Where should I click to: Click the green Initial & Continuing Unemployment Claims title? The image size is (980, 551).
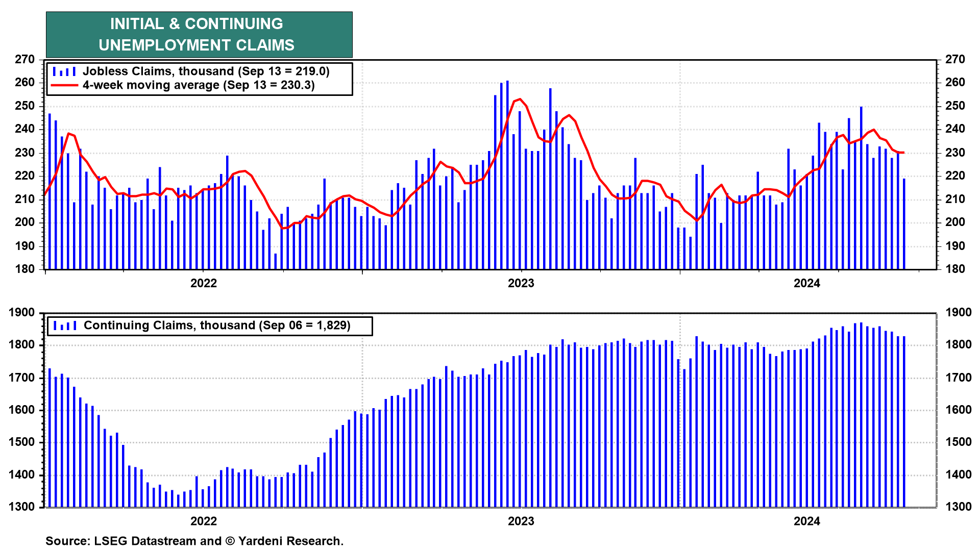coord(199,35)
